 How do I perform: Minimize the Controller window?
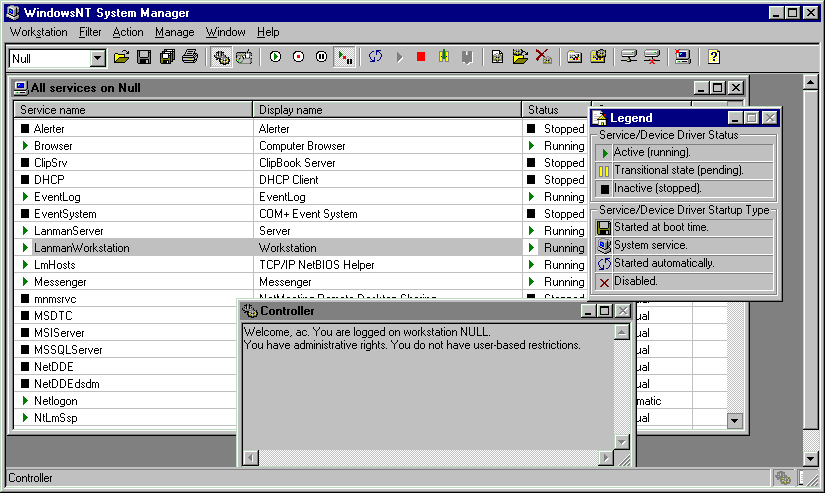point(588,311)
